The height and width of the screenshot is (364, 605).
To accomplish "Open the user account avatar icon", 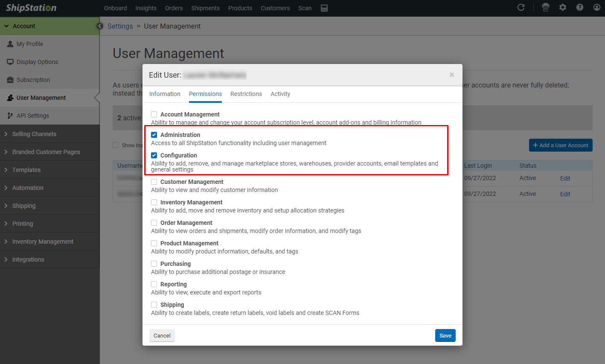I will click(x=597, y=8).
